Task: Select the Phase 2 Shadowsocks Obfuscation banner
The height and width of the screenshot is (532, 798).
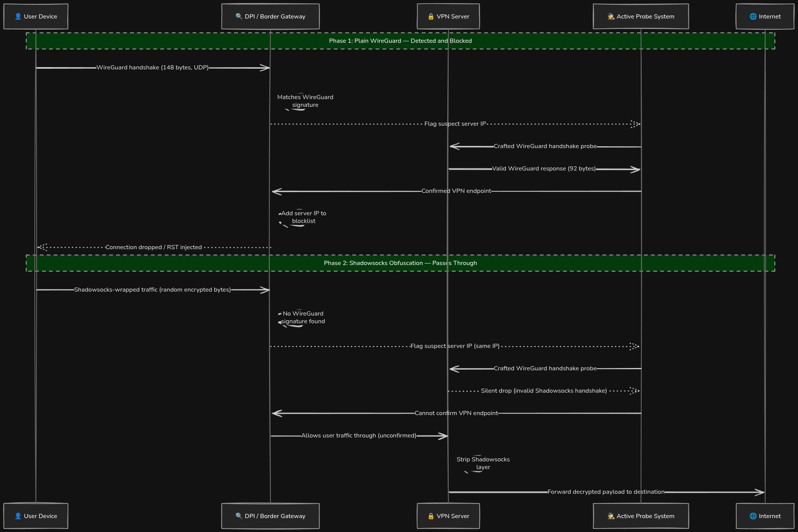Action: point(401,263)
